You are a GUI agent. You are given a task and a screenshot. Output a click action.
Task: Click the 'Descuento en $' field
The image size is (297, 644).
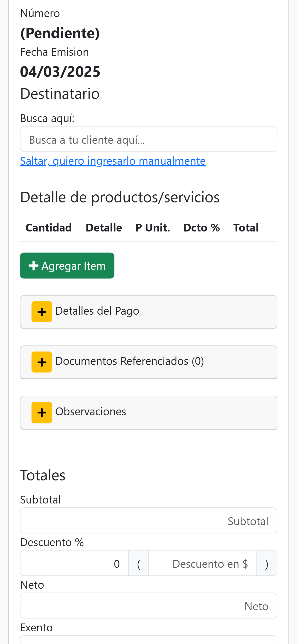coord(203,563)
